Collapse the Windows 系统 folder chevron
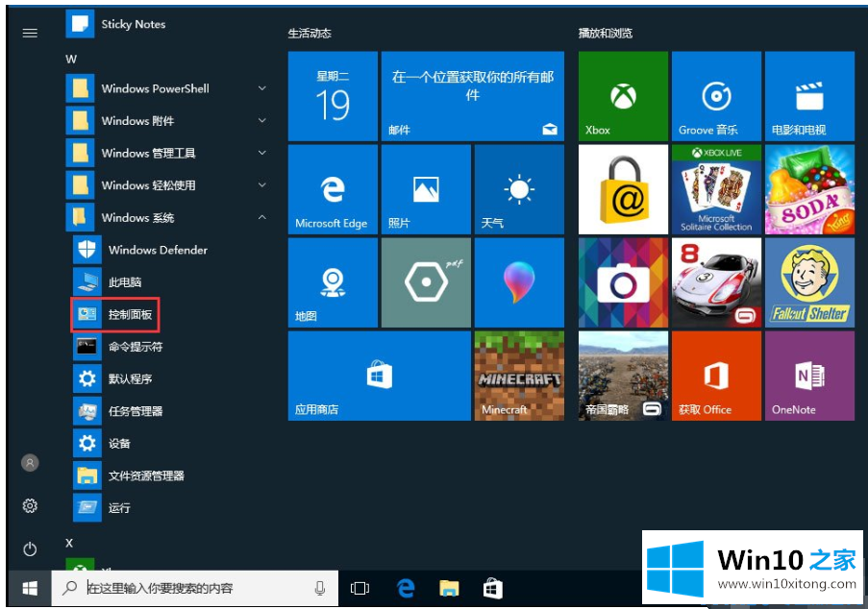Image resolution: width=868 pixels, height=609 pixels. (262, 217)
